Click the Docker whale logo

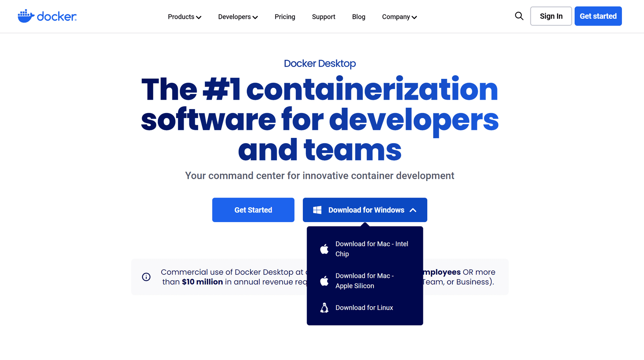[x=47, y=16]
